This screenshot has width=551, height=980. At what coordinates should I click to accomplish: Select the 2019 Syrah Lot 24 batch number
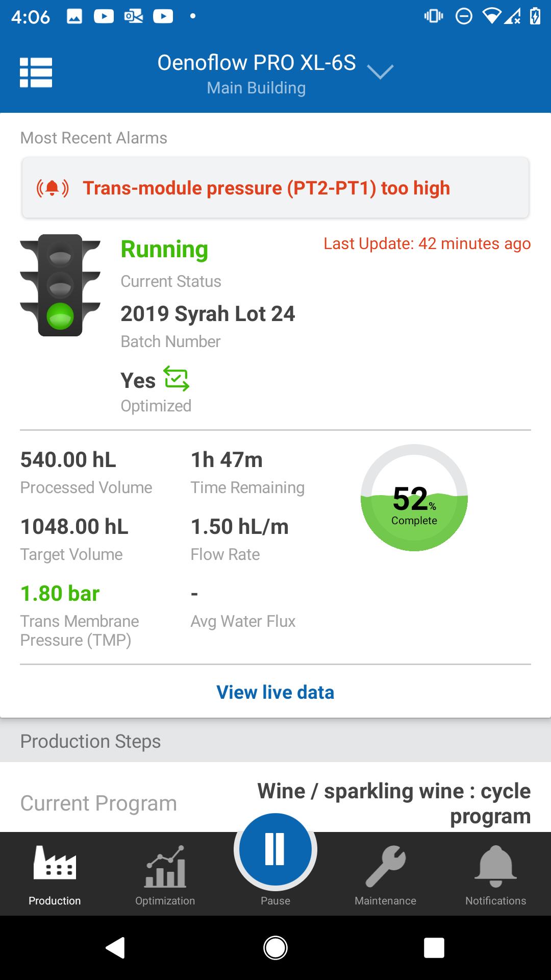click(208, 313)
